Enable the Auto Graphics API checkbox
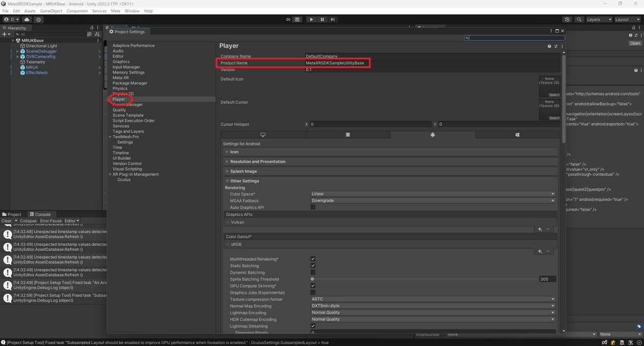The image size is (644, 346). point(313,207)
